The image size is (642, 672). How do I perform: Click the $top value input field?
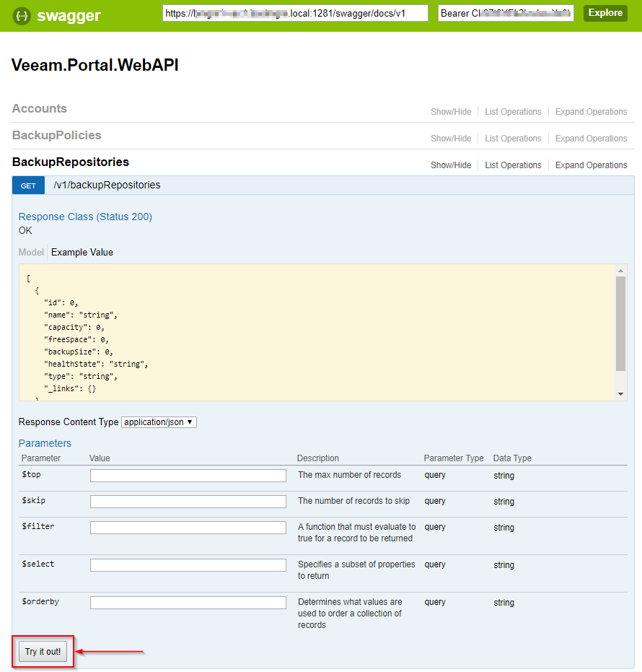[188, 475]
